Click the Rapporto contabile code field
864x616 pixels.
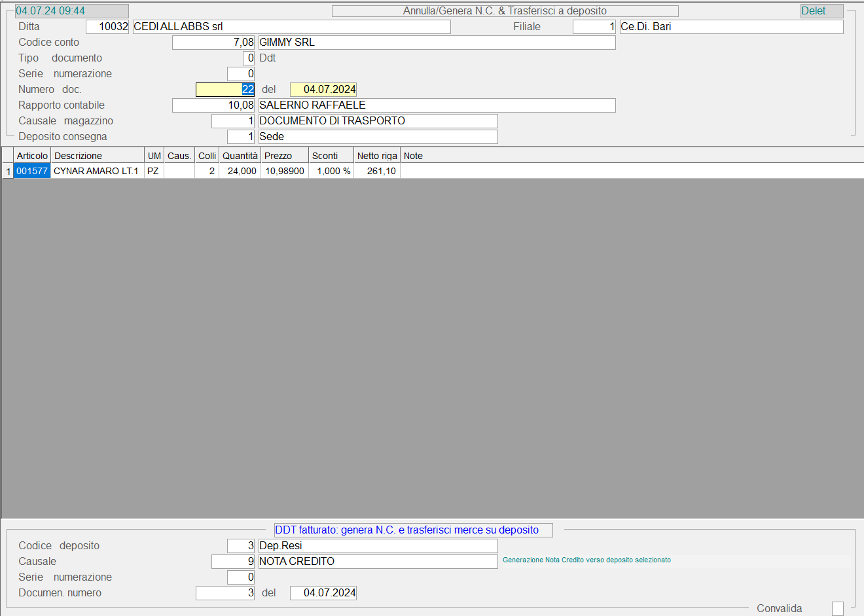tap(213, 105)
